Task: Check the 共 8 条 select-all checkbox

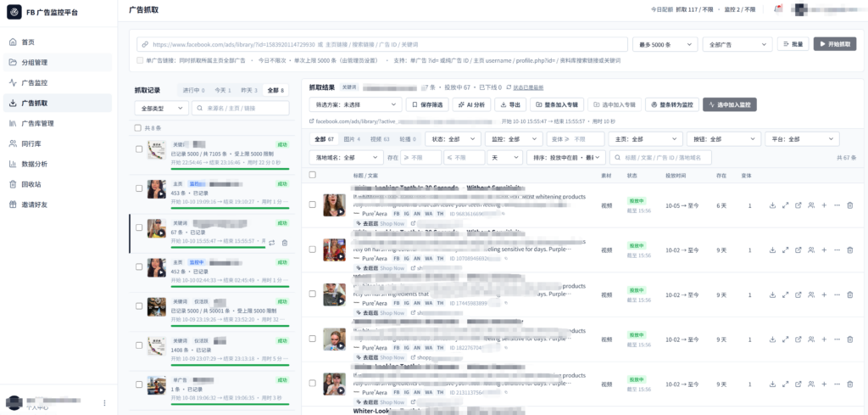Action: point(138,128)
